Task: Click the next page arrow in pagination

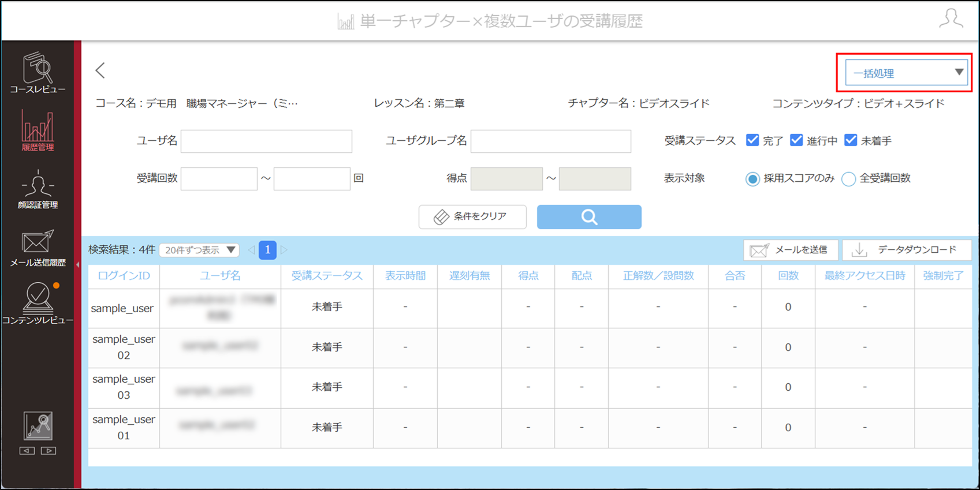Action: pos(284,250)
